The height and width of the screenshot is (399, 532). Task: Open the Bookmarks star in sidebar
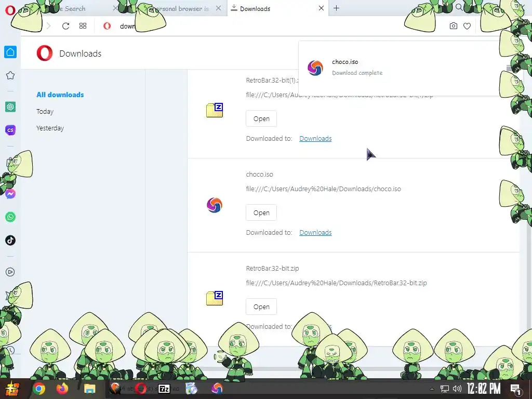click(x=10, y=75)
